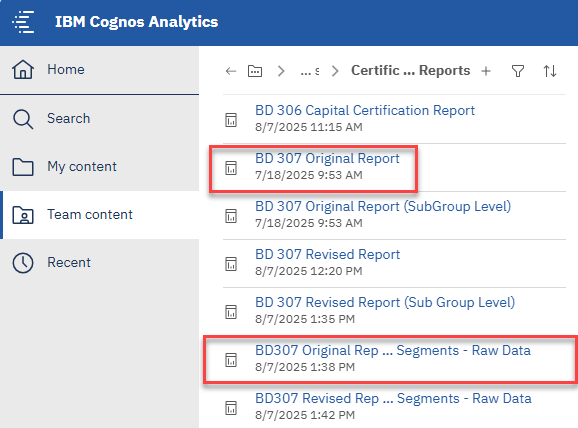Open BD 307 Original Report
578x428 pixels.
pos(327,159)
